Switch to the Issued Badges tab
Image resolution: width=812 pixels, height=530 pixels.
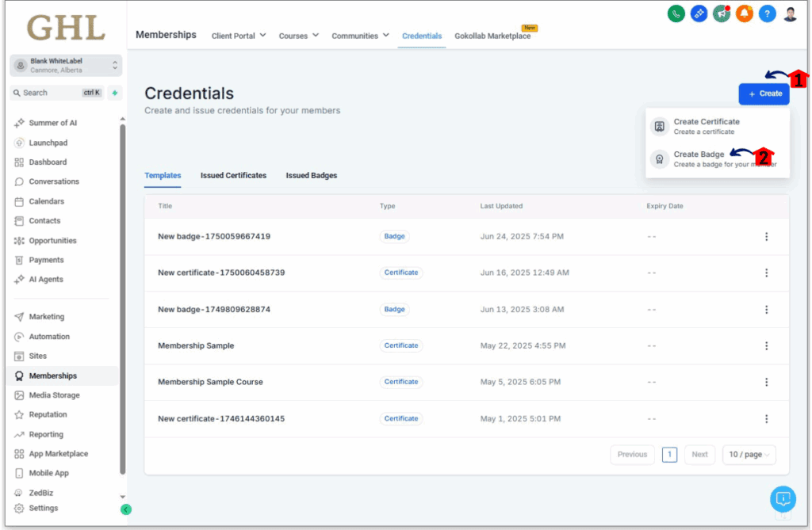click(311, 175)
